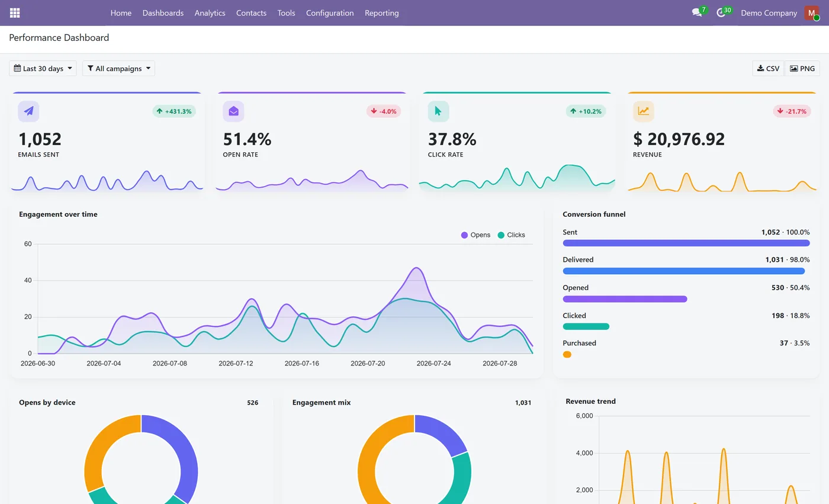Click the 51.4% open rate value

tap(247, 139)
